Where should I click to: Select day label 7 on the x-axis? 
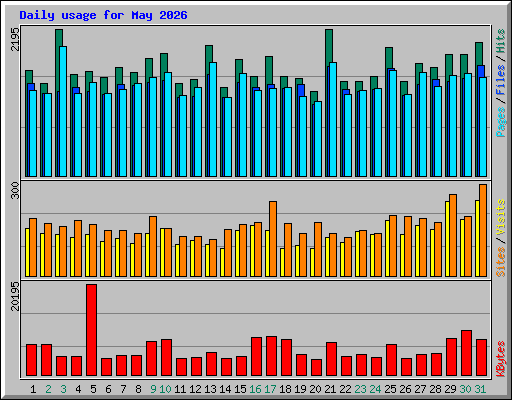[123, 389]
